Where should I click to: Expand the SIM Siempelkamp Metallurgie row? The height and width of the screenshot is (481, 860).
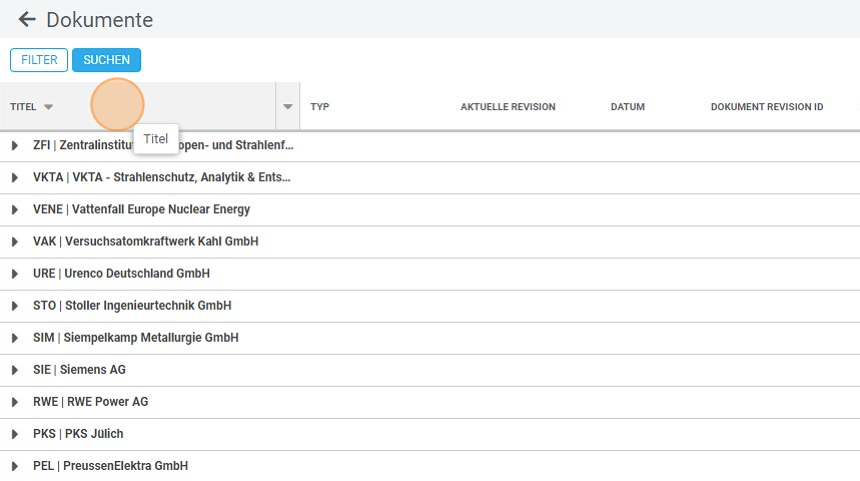(x=15, y=338)
